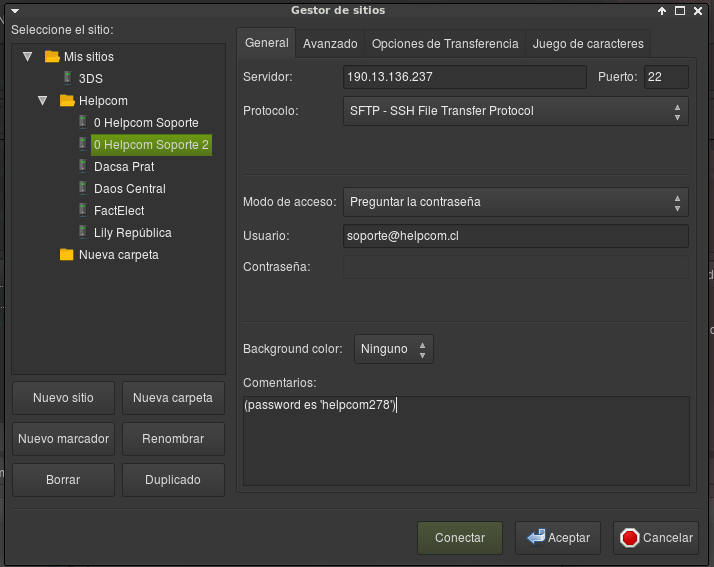
Task: Select the FactElect site
Action: click(x=119, y=211)
